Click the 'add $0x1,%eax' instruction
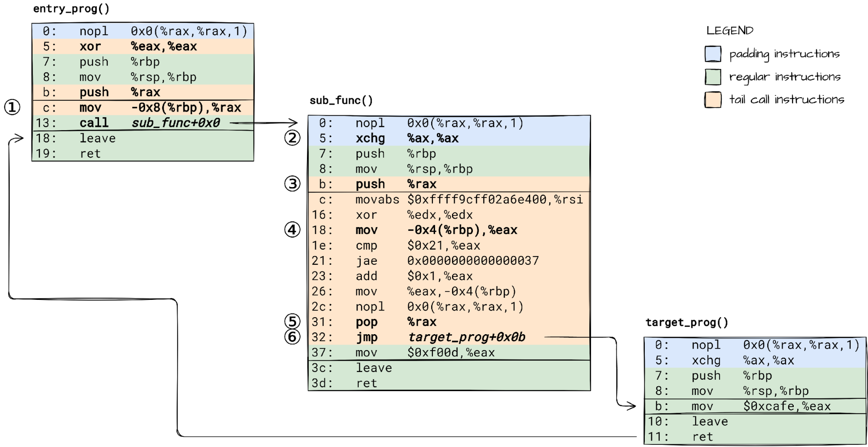This screenshot has width=868, height=447. (x=449, y=276)
